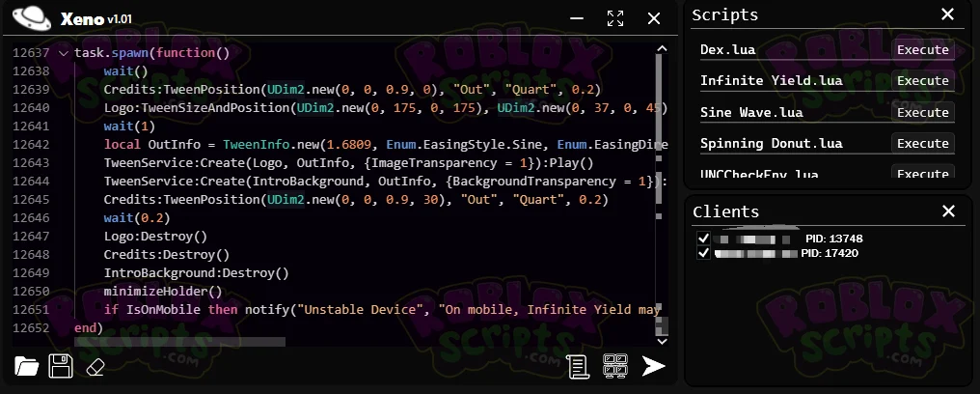Select the Infinite Yield.lua script name
The height and width of the screenshot is (394, 980).
click(772, 81)
